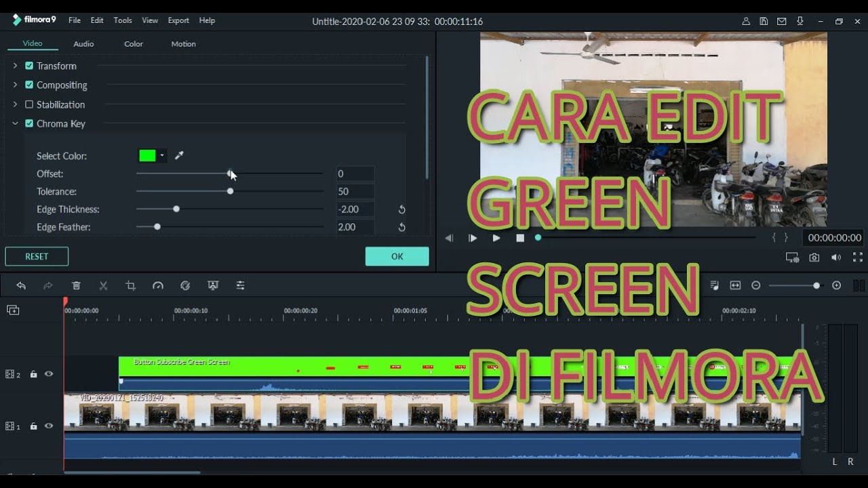Open preview display settings monitor icon
The width and height of the screenshot is (868, 488).
[792, 258]
